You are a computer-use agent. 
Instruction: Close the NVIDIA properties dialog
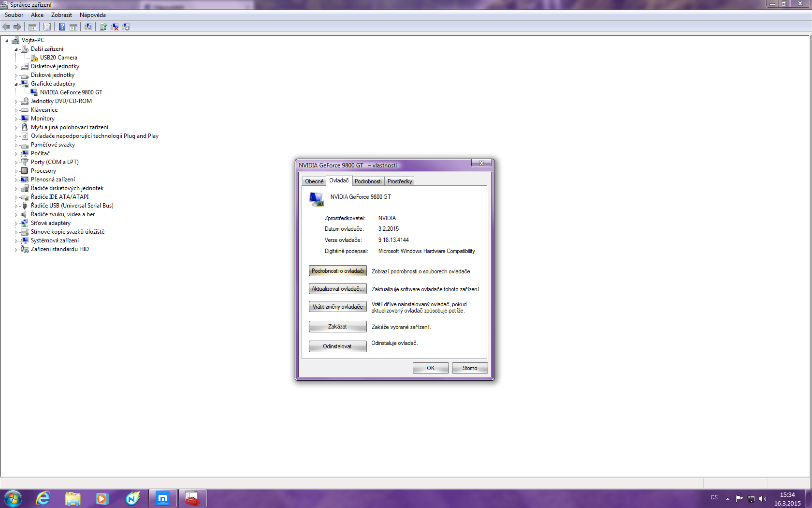click(481, 164)
